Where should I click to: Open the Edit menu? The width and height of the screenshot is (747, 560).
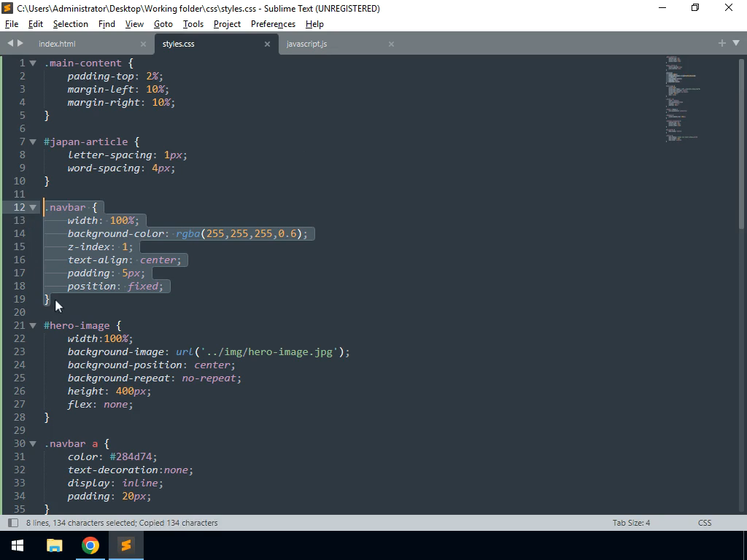coord(36,24)
